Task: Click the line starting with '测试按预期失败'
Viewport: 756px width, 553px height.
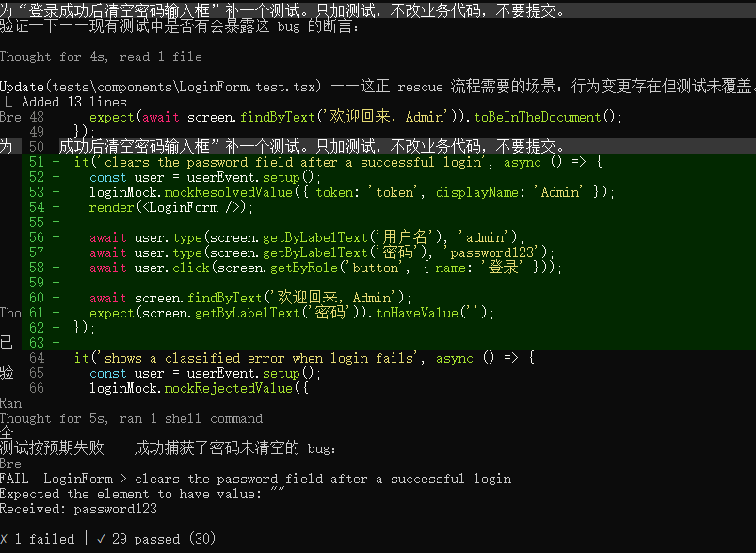Action: pos(169,448)
